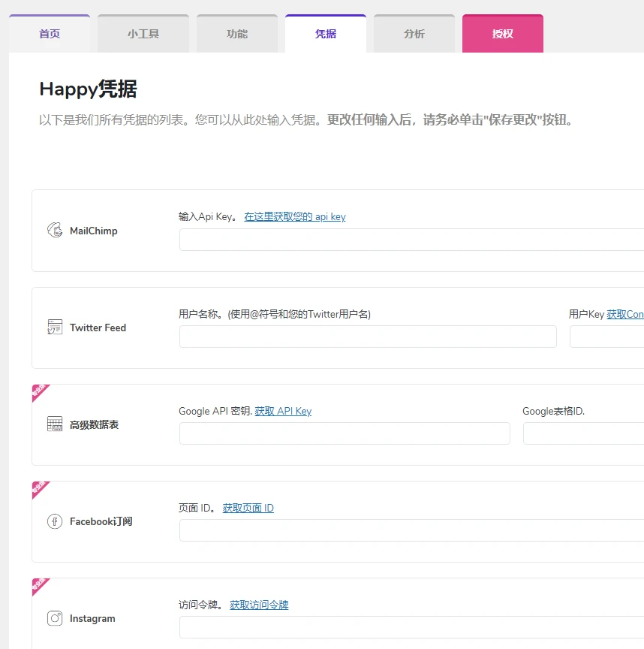
Task: Click the 高级数据表 table icon
Action: pyautogui.click(x=53, y=424)
